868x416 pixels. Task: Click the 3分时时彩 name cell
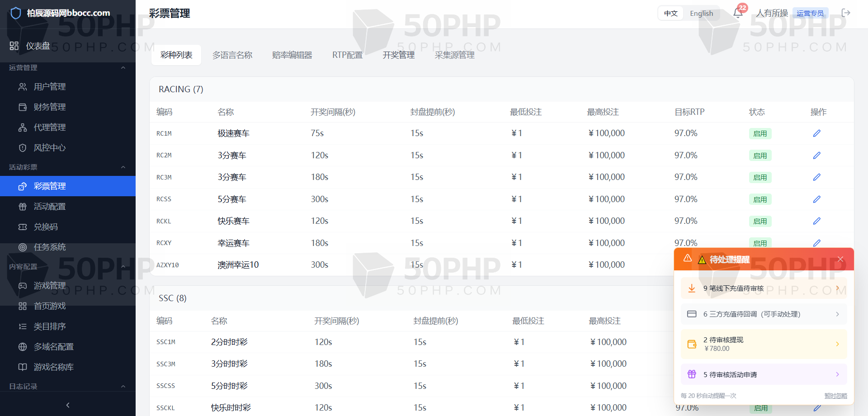(229, 364)
